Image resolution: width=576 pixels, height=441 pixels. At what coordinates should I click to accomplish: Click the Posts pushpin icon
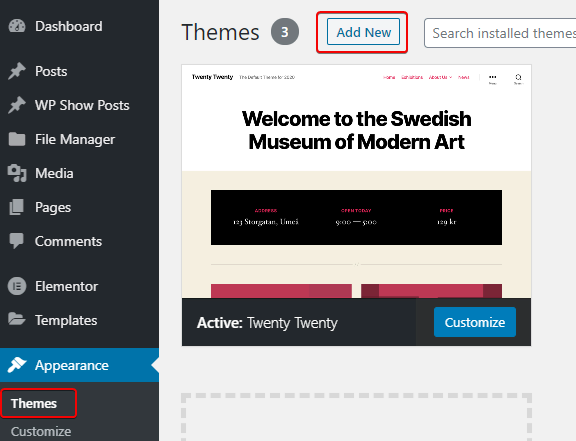17,71
